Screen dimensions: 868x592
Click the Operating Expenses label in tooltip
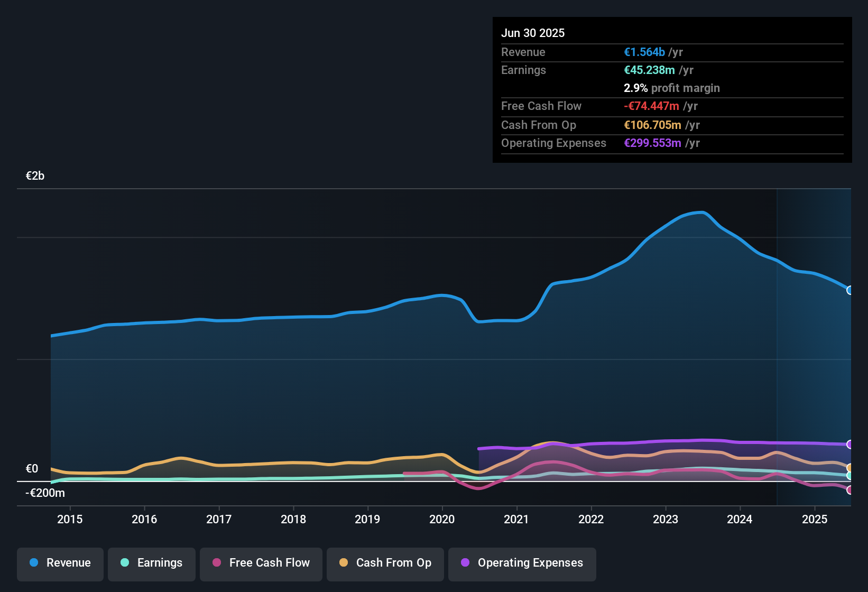click(x=553, y=143)
